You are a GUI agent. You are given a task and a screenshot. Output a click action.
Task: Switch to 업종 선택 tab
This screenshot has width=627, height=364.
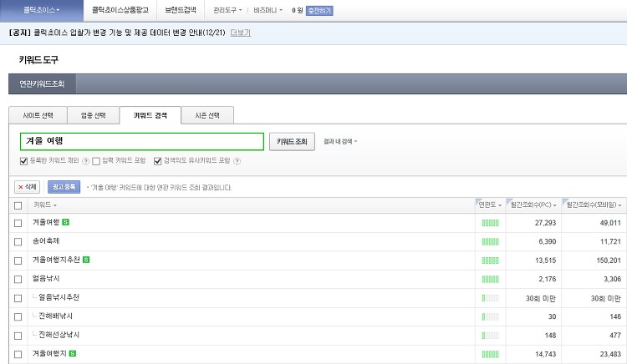point(93,115)
